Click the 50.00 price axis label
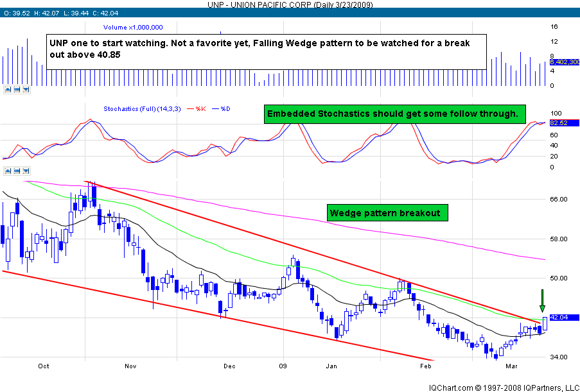Screen dimensions: 580x392 tap(559, 278)
